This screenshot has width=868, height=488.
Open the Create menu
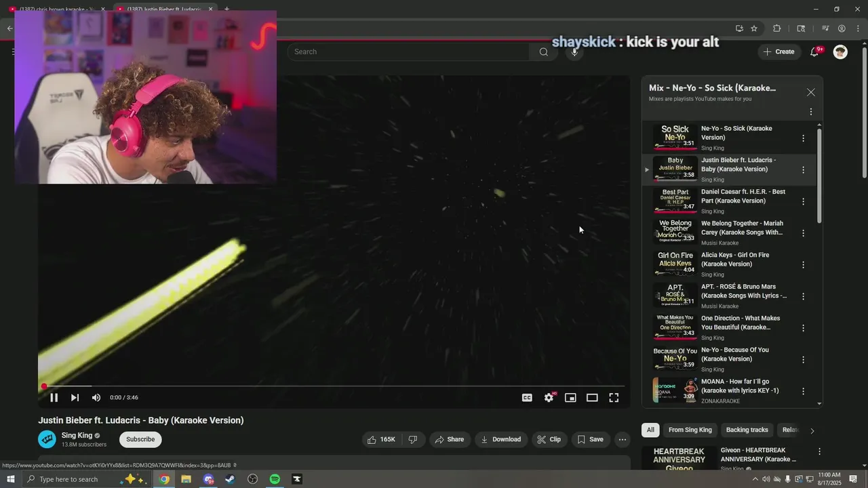click(779, 52)
